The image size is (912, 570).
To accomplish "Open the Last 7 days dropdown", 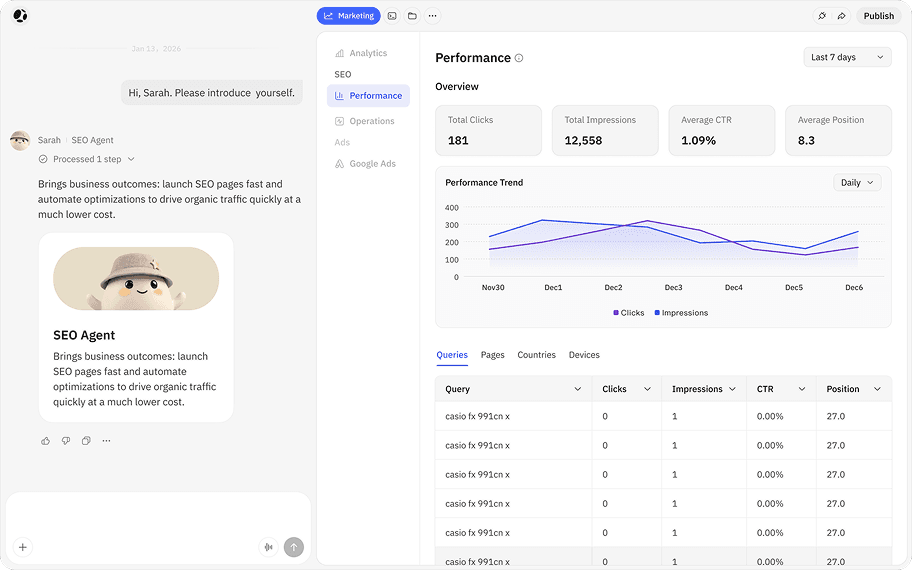I will click(847, 57).
